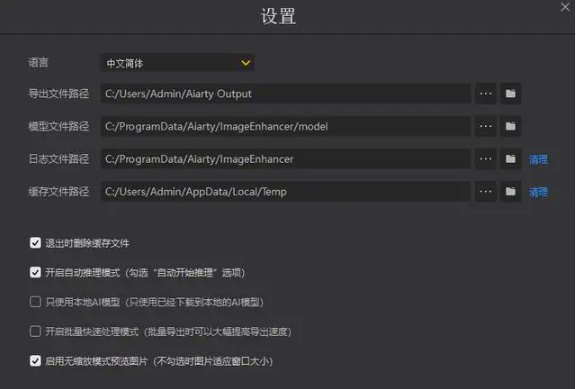Enable only use local AI models
This screenshot has height=389, width=576.
pos(35,302)
